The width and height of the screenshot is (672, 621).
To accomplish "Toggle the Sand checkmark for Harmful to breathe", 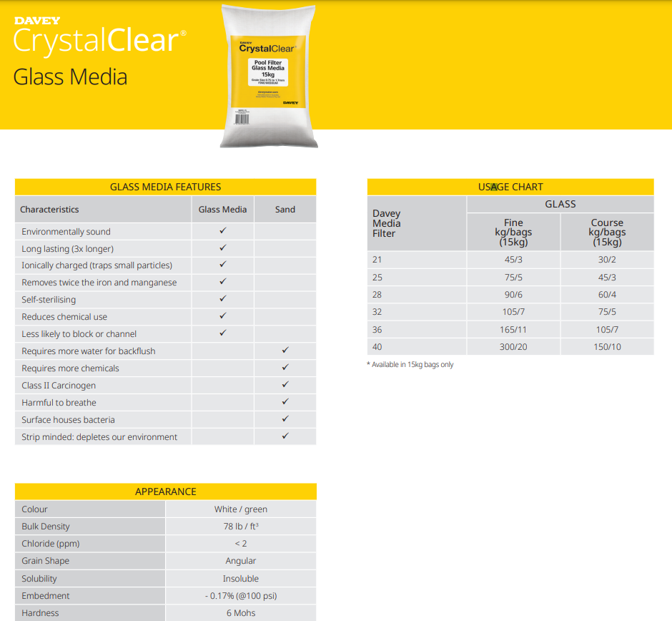I will point(285,402).
